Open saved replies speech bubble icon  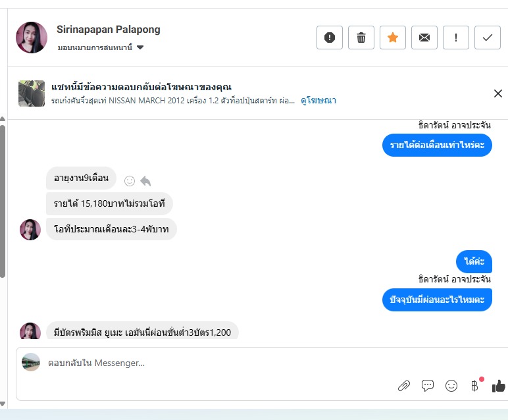click(x=428, y=386)
